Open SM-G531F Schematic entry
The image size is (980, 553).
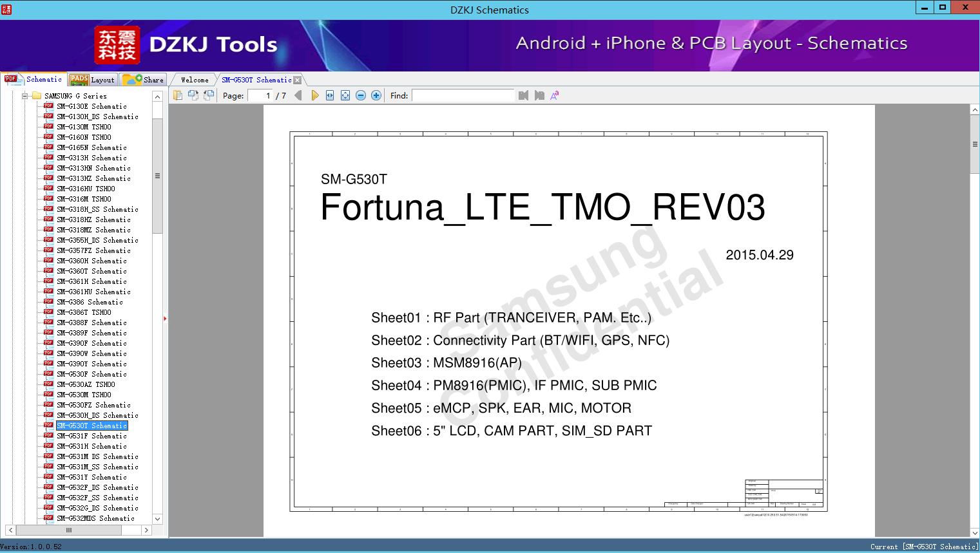click(91, 436)
